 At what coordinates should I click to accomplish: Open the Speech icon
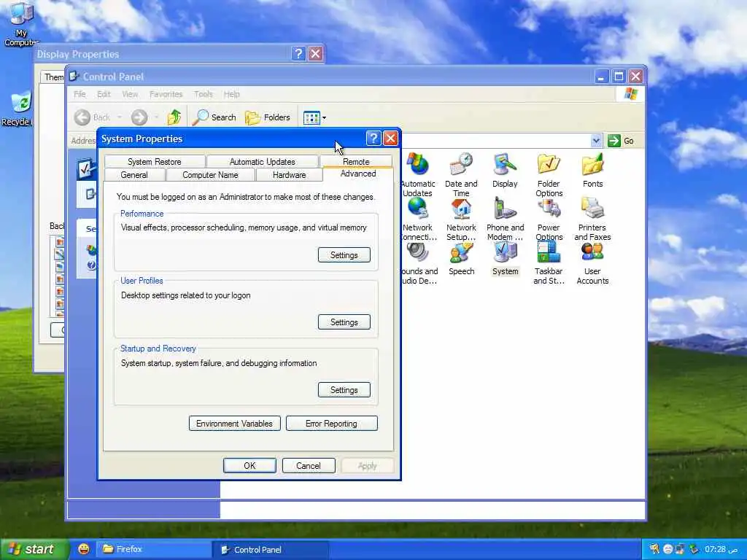[461, 259]
